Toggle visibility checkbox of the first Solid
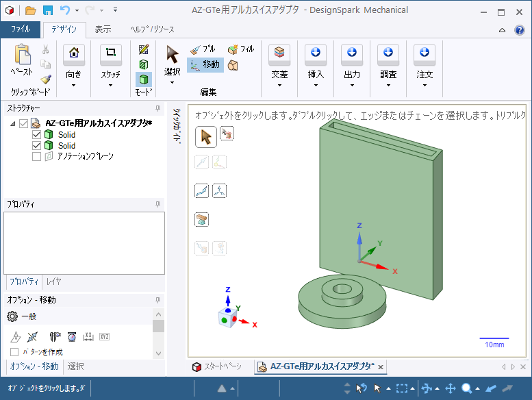Viewport: 532px width, 400px height. 37,135
